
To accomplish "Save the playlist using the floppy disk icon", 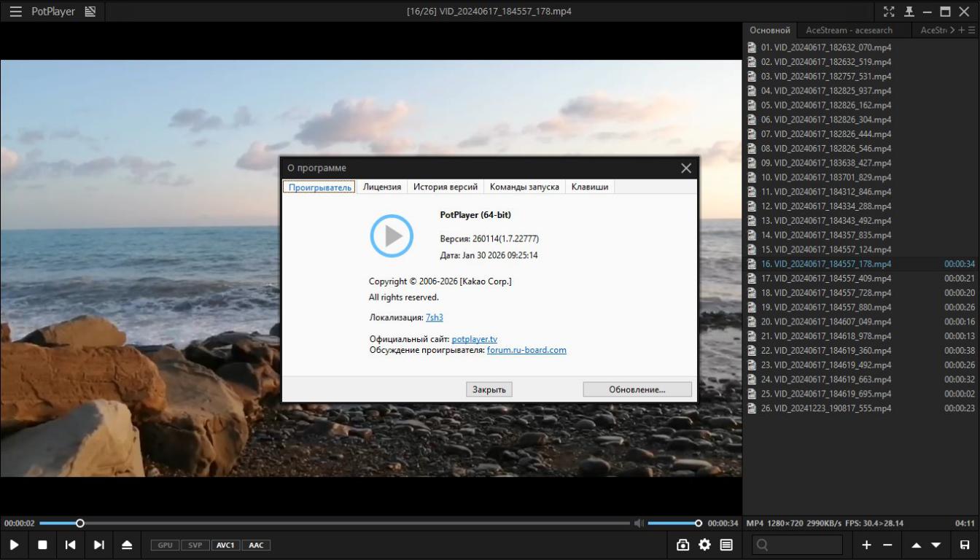I will [965, 545].
